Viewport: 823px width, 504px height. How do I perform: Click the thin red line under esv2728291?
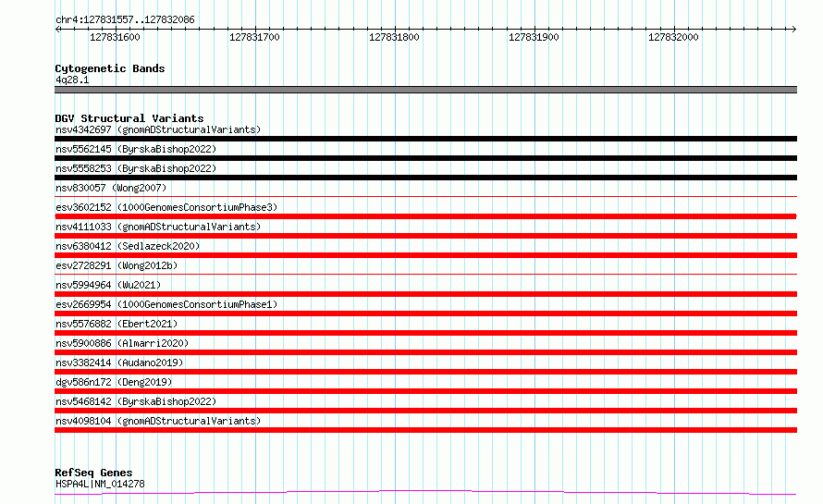[425, 274]
